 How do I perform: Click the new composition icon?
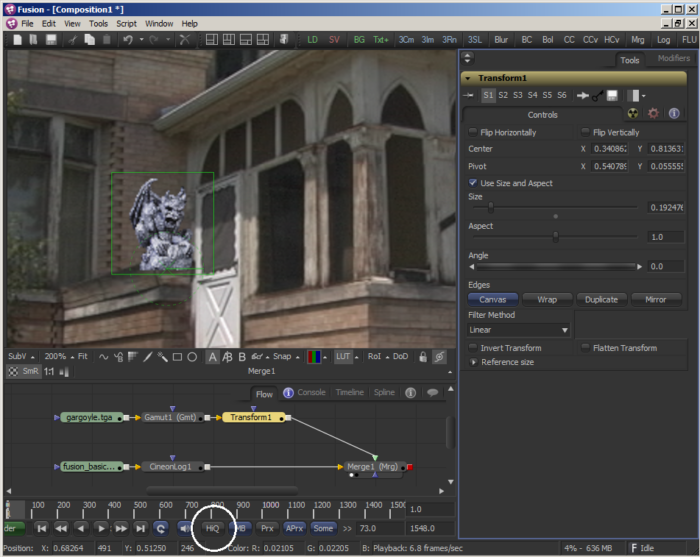[17, 40]
